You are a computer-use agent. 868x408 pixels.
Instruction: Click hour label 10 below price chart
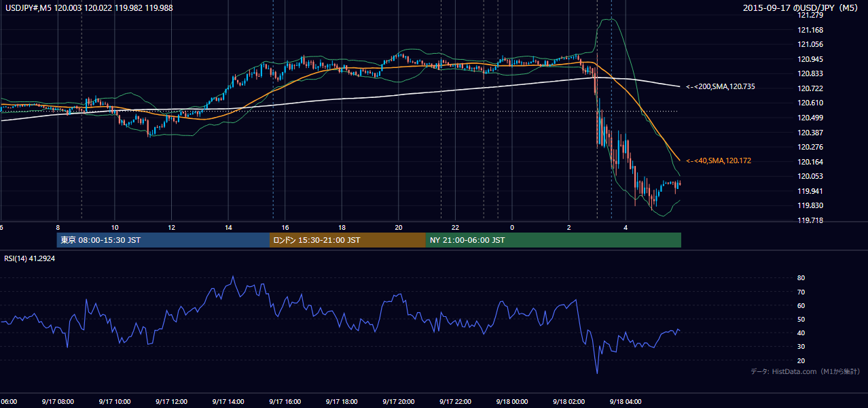[115, 227]
